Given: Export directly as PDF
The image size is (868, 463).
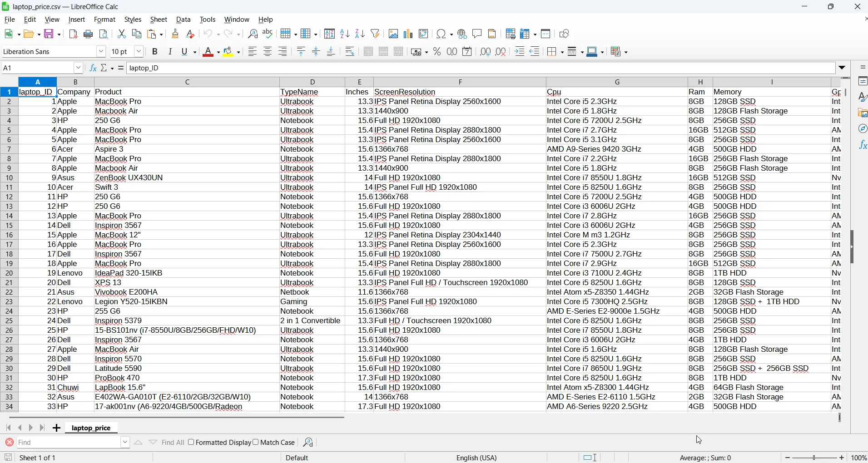Looking at the screenshot, I should (73, 34).
